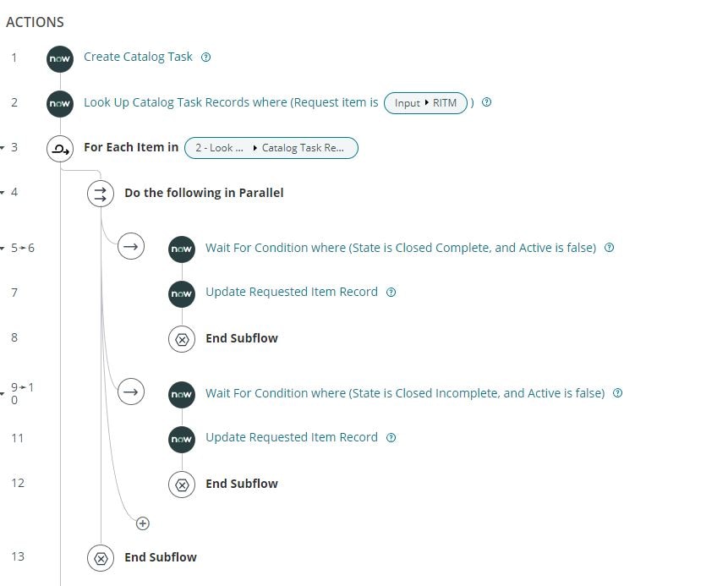728x586 pixels.
Task: Click the Input RITM data pill
Action: [x=425, y=102]
